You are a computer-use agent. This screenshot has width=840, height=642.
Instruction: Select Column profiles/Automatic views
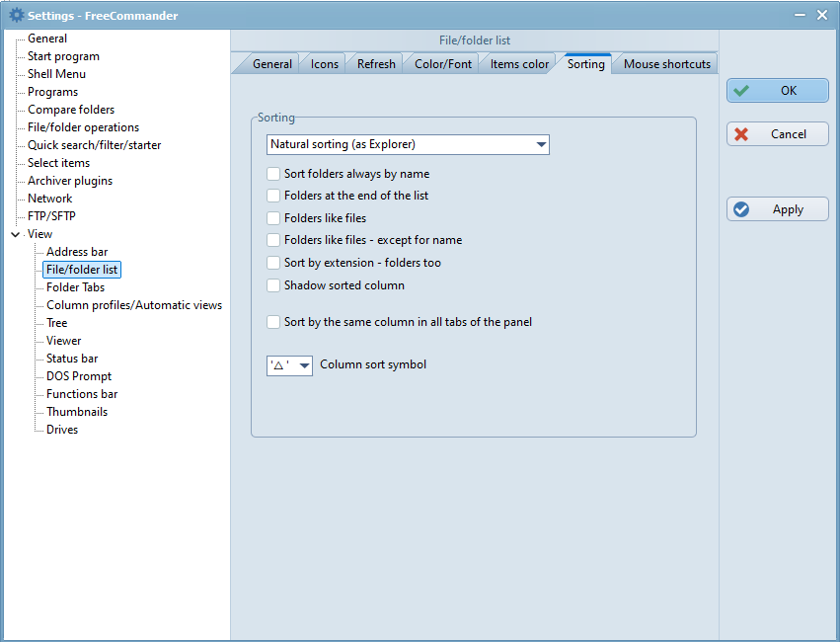tap(134, 305)
